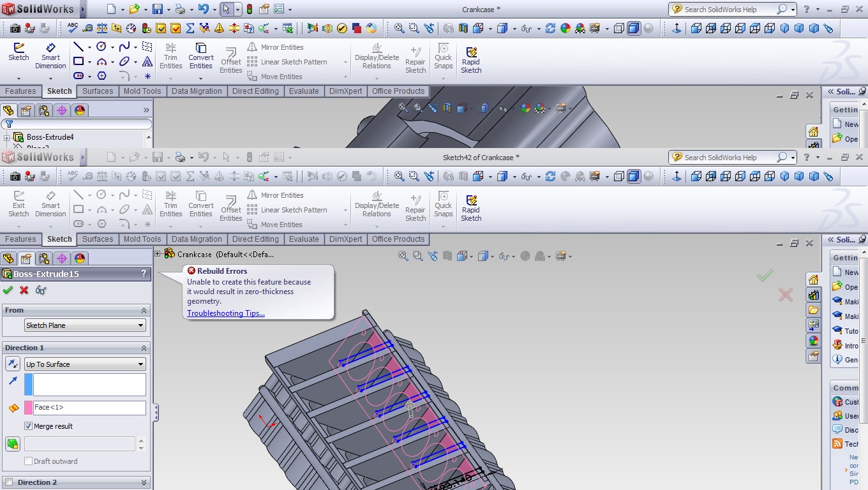Open the Troubleshooting Tips link

coord(226,313)
